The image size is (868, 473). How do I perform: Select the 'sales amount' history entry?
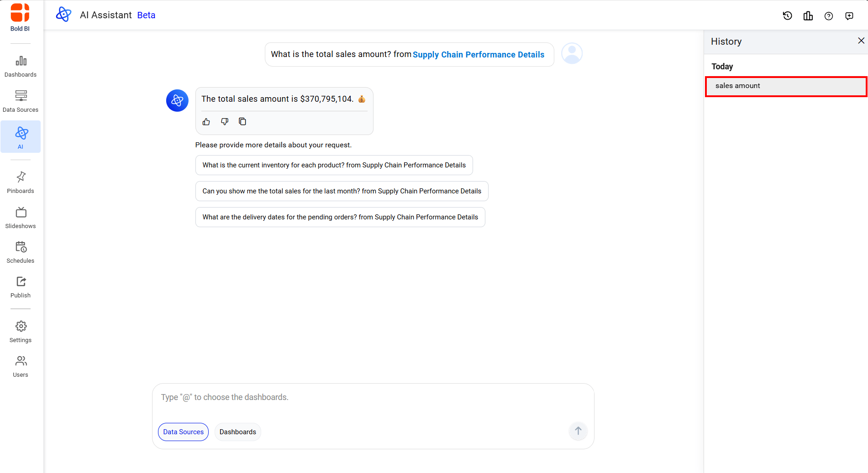[785, 86]
